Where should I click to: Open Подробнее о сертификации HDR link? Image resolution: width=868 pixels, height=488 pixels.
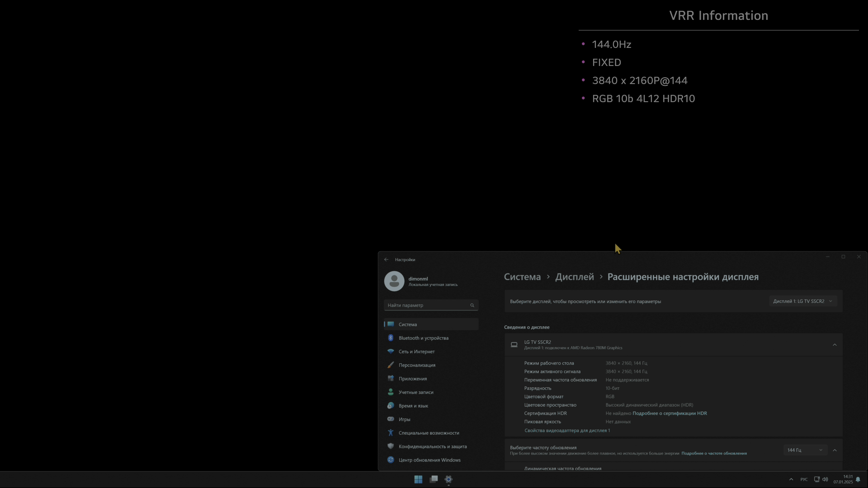click(670, 413)
